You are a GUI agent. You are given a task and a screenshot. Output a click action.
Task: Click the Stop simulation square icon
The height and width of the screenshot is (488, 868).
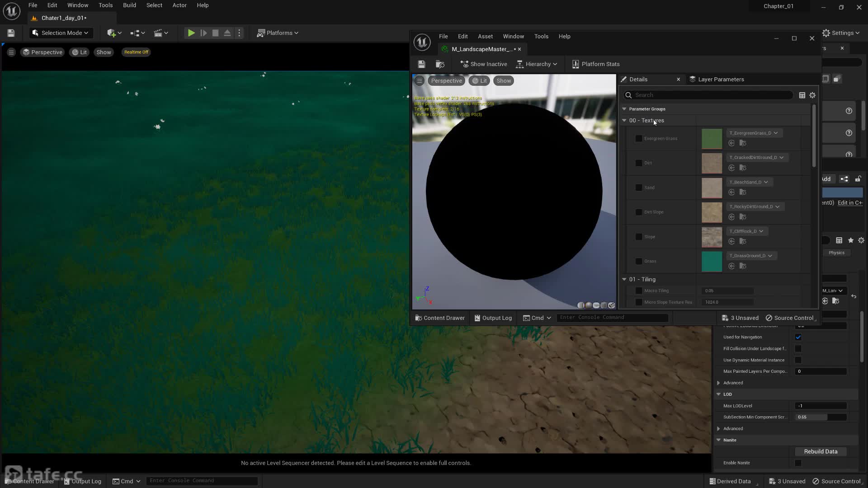click(x=215, y=33)
